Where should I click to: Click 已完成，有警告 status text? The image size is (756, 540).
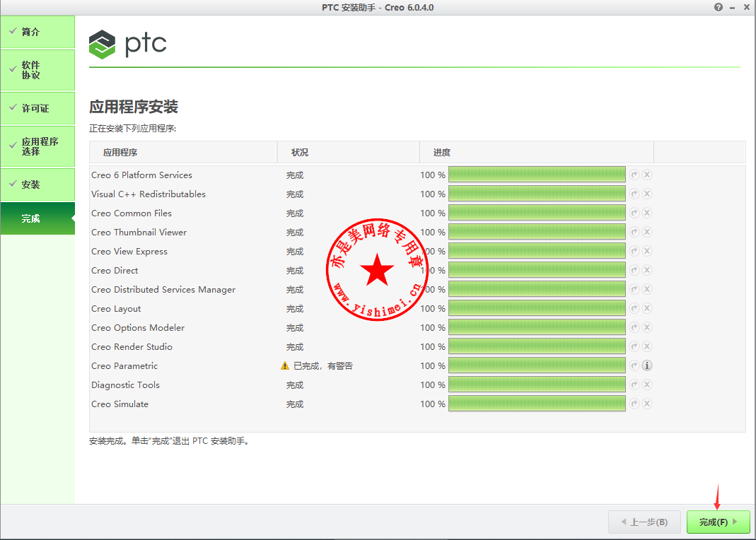pyautogui.click(x=323, y=366)
